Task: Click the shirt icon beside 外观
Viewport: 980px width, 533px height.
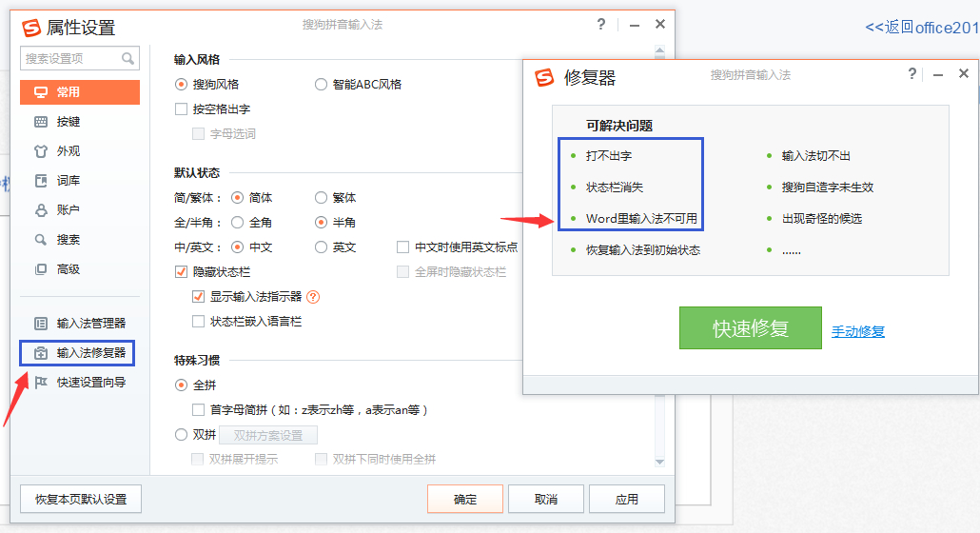Action: point(41,151)
